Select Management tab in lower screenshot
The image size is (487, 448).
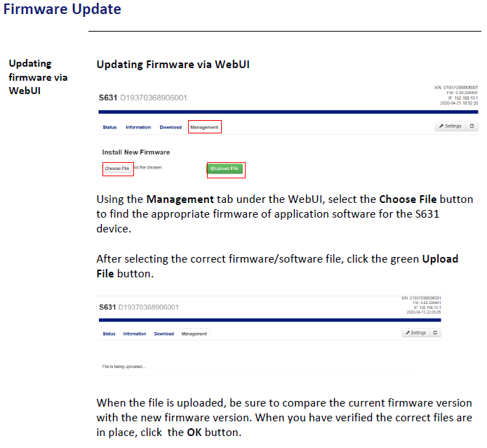(x=194, y=334)
